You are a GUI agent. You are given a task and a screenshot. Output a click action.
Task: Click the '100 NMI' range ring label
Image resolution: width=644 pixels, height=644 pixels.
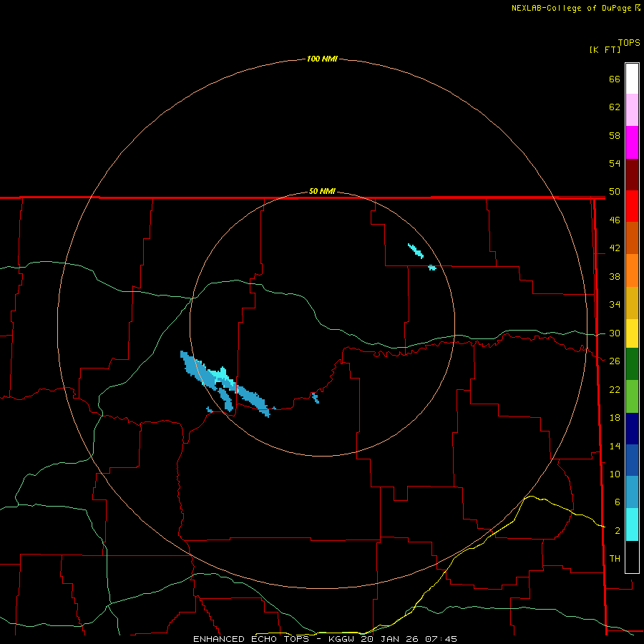click(x=322, y=59)
